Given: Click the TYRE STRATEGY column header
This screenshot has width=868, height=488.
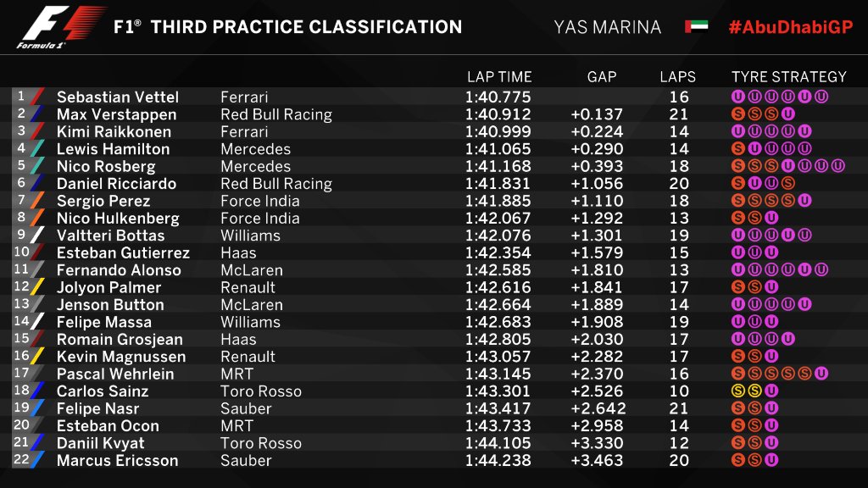Looking at the screenshot, I should 788,77.
